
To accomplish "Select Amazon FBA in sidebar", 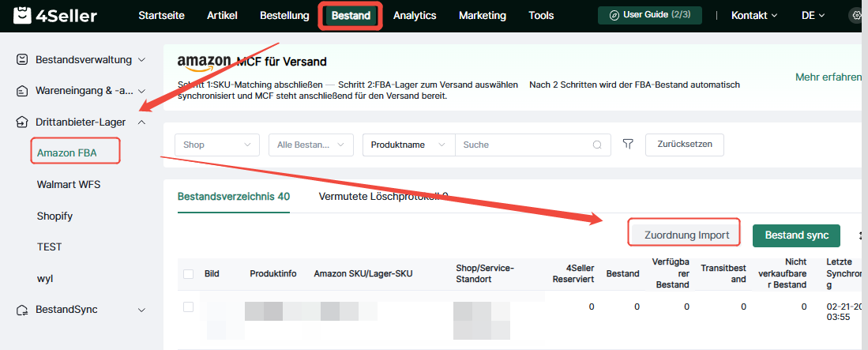I will click(x=67, y=152).
